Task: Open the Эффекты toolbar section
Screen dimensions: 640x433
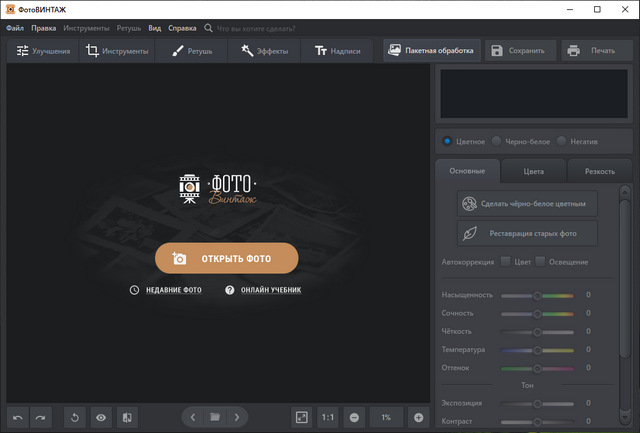Action: point(264,50)
